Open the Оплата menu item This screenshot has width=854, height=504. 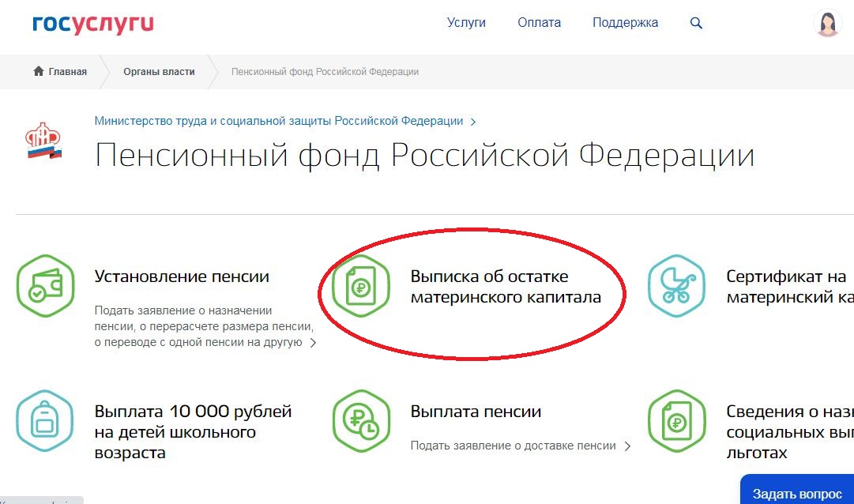(539, 23)
